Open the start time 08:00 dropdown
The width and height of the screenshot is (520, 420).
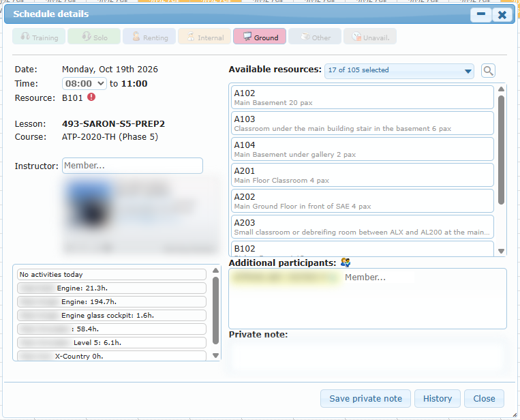[x=85, y=84]
